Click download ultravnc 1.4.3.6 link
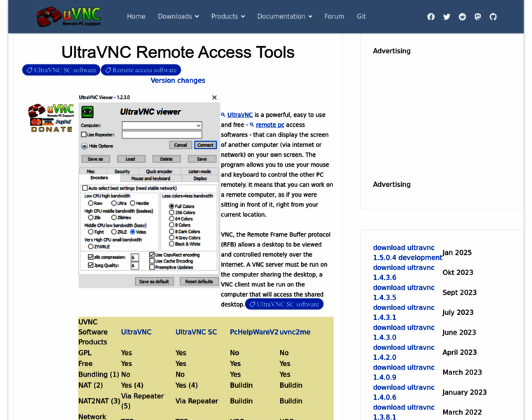The width and height of the screenshot is (532, 420). pos(403,272)
